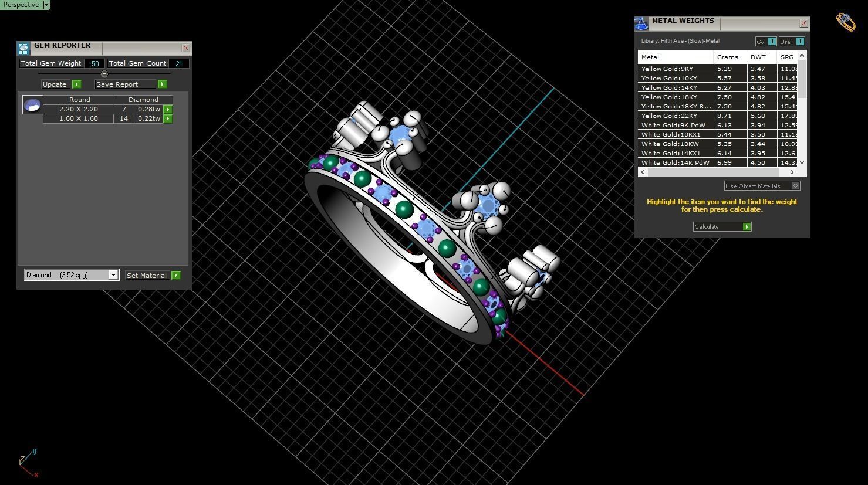868x485 pixels.
Task: Click the 0.22tw weight cell
Action: click(149, 118)
